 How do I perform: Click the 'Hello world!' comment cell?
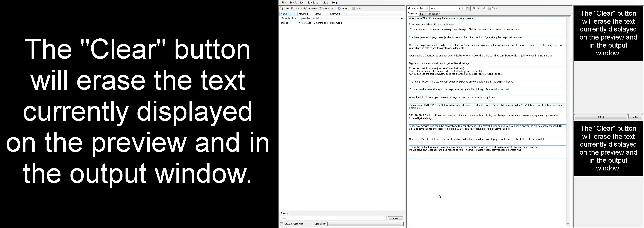336,23
